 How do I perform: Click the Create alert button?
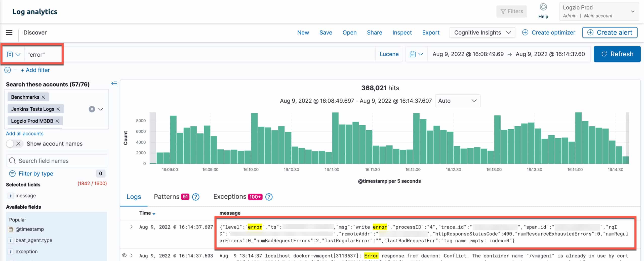610,32
